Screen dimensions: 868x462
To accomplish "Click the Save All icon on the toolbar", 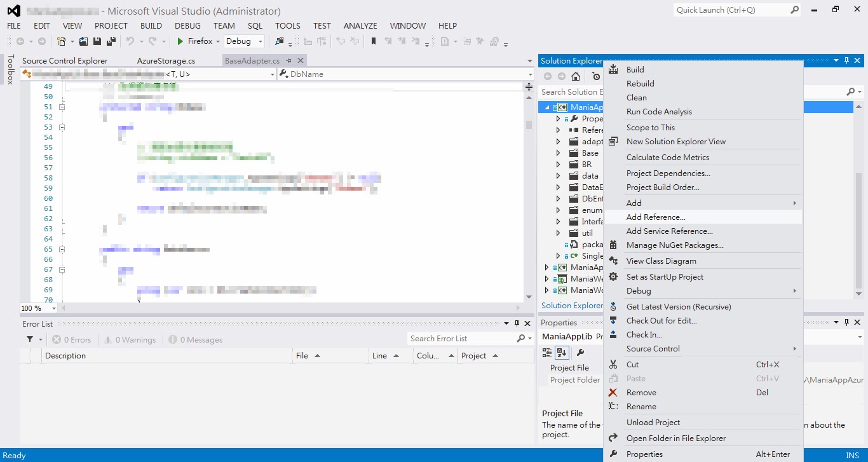I will (x=111, y=41).
